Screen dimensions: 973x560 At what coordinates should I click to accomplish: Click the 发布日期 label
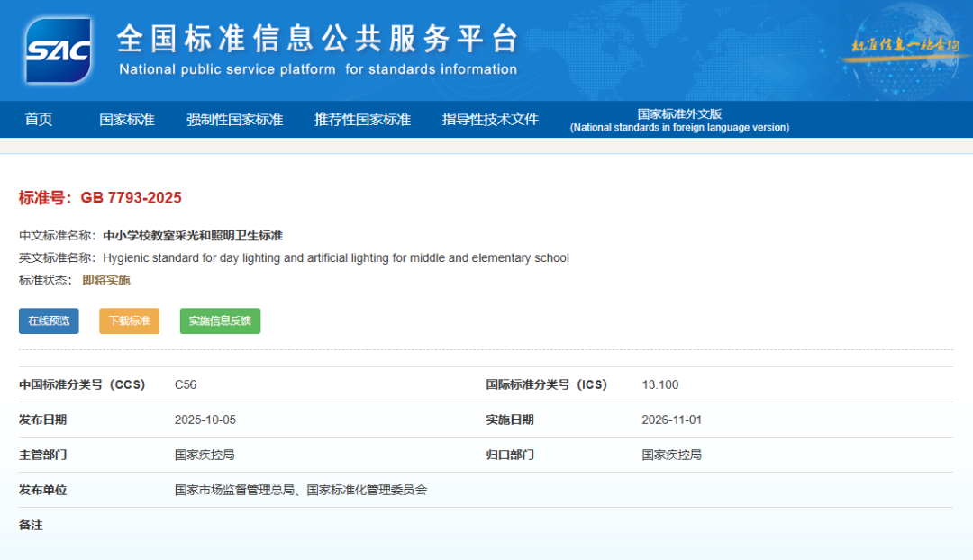43,420
